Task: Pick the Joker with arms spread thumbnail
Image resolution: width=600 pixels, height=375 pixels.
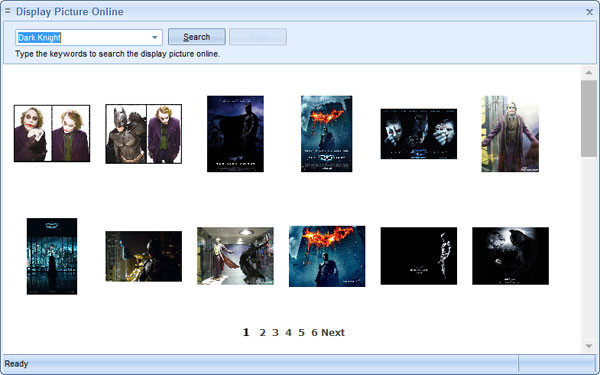Action: pos(510,134)
